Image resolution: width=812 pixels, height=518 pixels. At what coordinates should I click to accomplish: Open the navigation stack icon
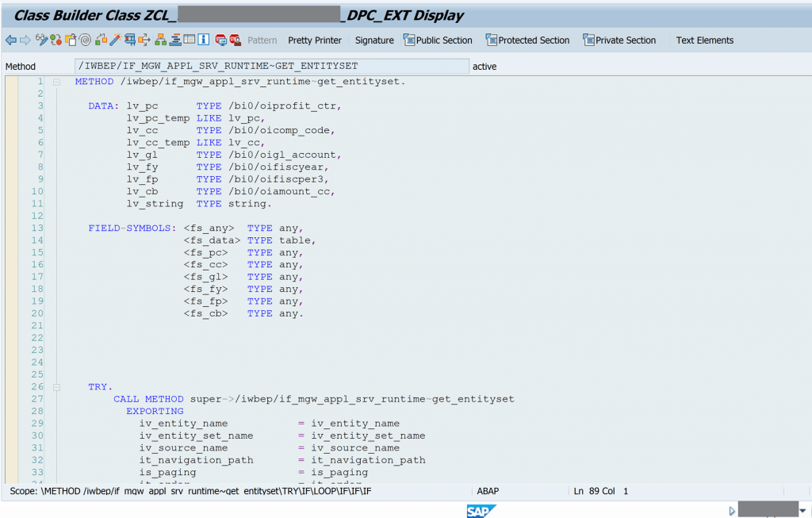(x=175, y=40)
